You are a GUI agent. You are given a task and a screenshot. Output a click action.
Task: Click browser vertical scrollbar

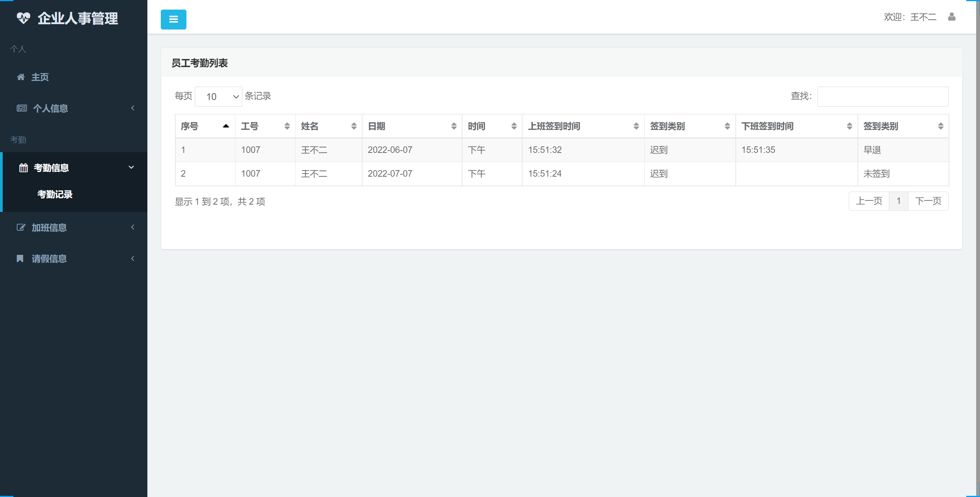tap(978, 248)
